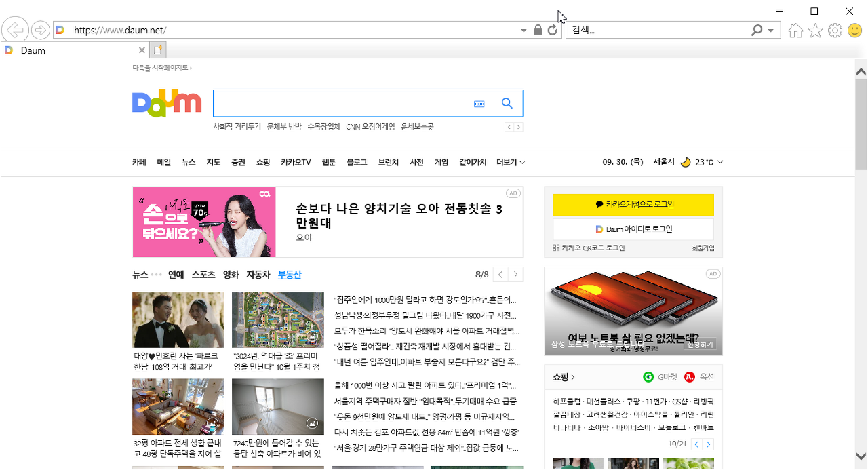Switch to the 자동차 news tab
The height and width of the screenshot is (470, 868).
[x=258, y=275]
